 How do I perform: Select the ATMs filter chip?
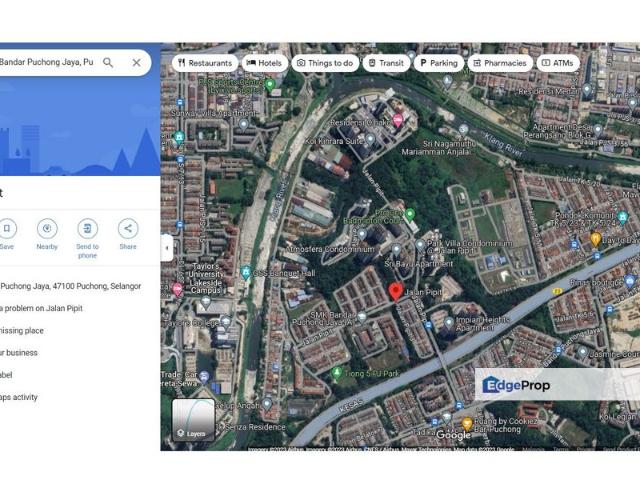(x=558, y=63)
